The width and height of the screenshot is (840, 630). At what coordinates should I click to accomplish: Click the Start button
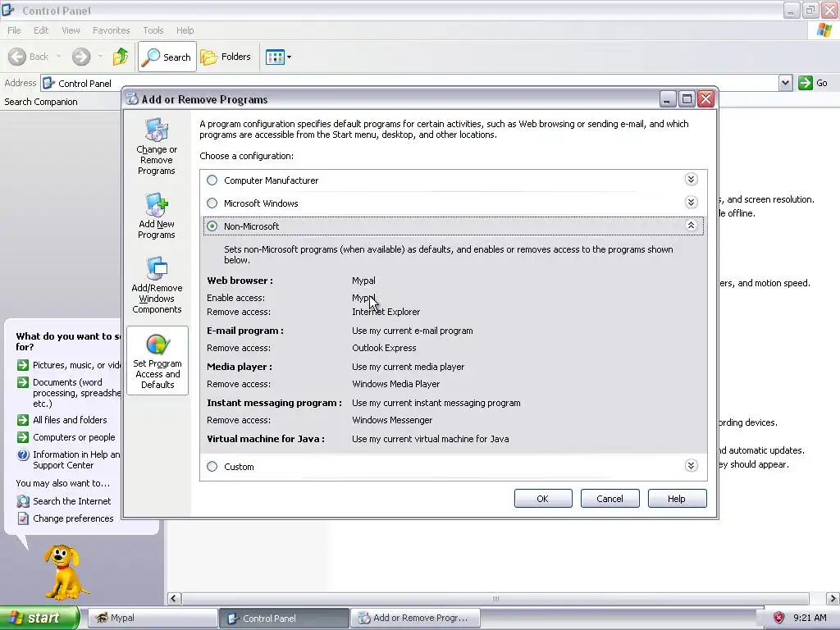39,618
